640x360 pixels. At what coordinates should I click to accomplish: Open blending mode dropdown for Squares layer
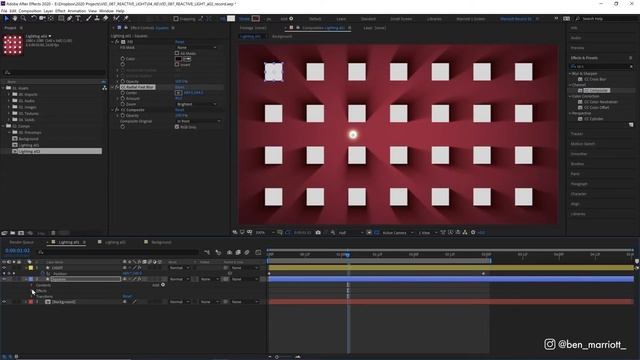(179, 279)
